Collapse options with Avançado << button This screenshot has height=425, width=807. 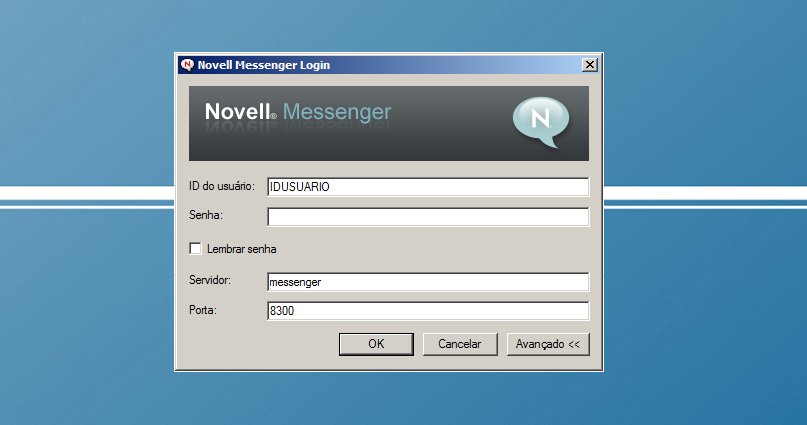click(548, 344)
